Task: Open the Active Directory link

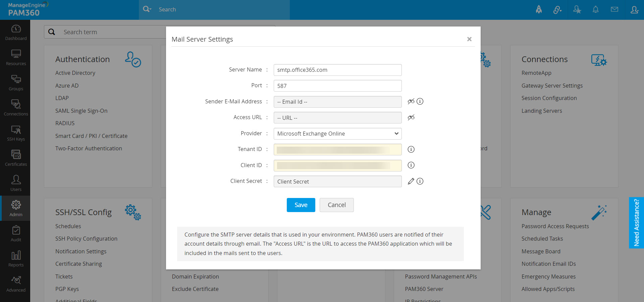Action: [x=75, y=73]
